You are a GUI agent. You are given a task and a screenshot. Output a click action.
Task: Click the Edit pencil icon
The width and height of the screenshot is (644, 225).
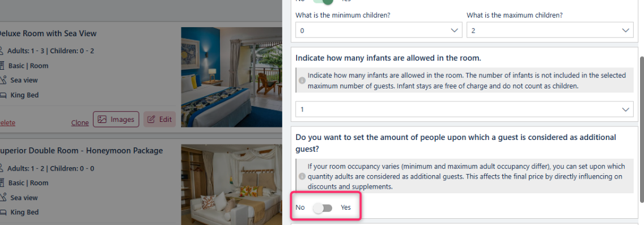(151, 120)
